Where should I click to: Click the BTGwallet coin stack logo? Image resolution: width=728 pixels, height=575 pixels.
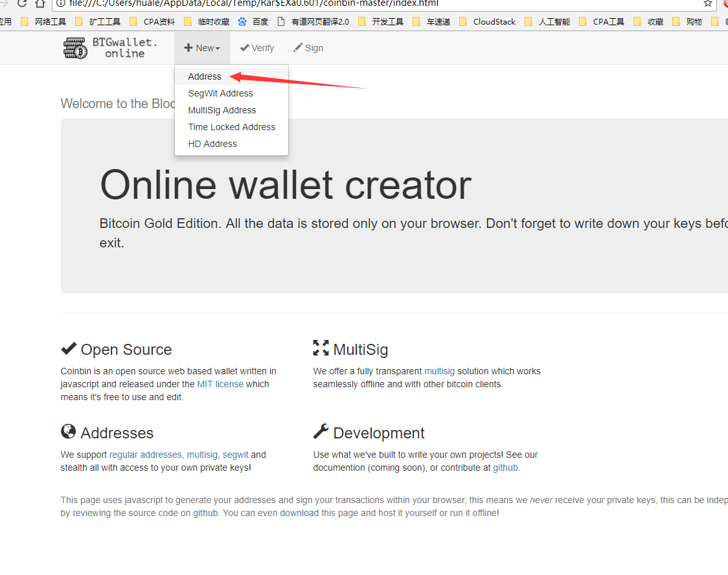(x=75, y=48)
